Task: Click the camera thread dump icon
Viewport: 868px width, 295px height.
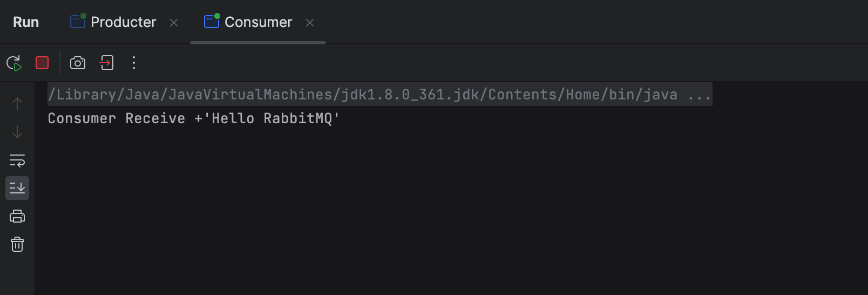Action: tap(78, 63)
